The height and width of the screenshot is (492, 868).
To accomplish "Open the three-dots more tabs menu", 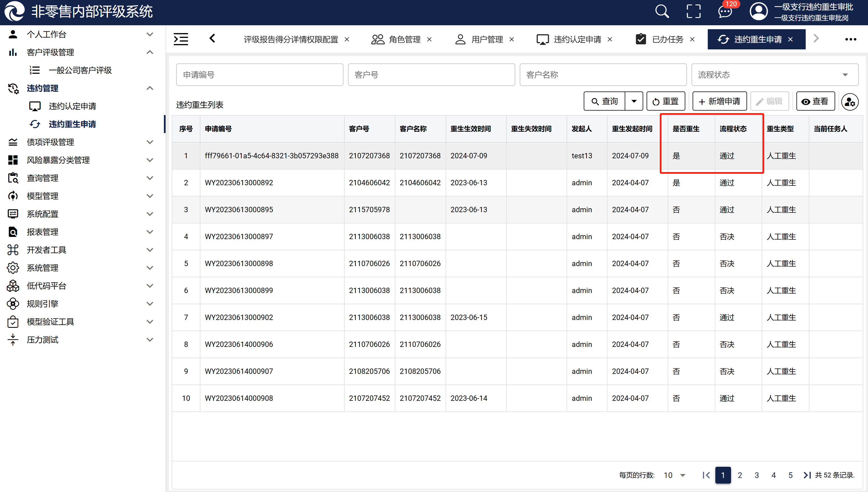I will coord(850,40).
